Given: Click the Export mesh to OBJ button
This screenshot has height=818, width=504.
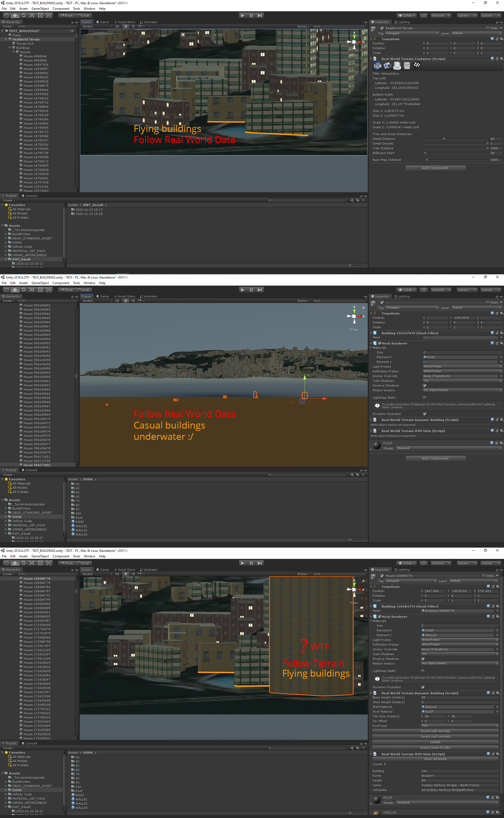Looking at the screenshot, I should pos(435,748).
